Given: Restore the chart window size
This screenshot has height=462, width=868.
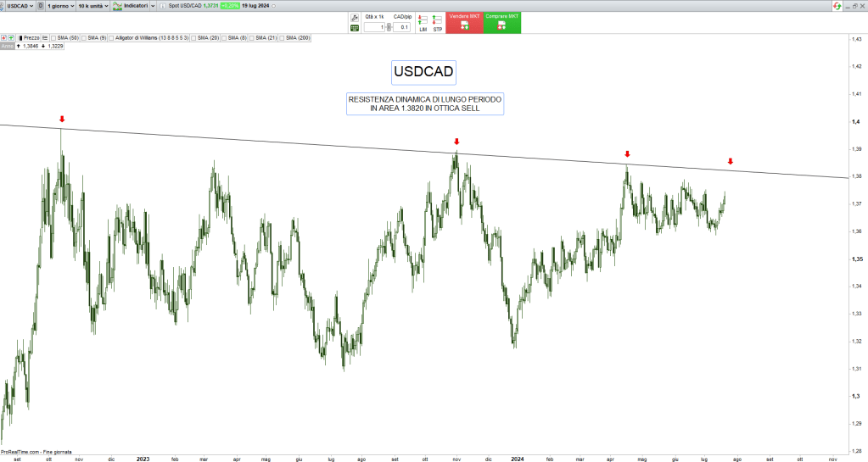Looking at the screenshot, I should click(x=854, y=6).
